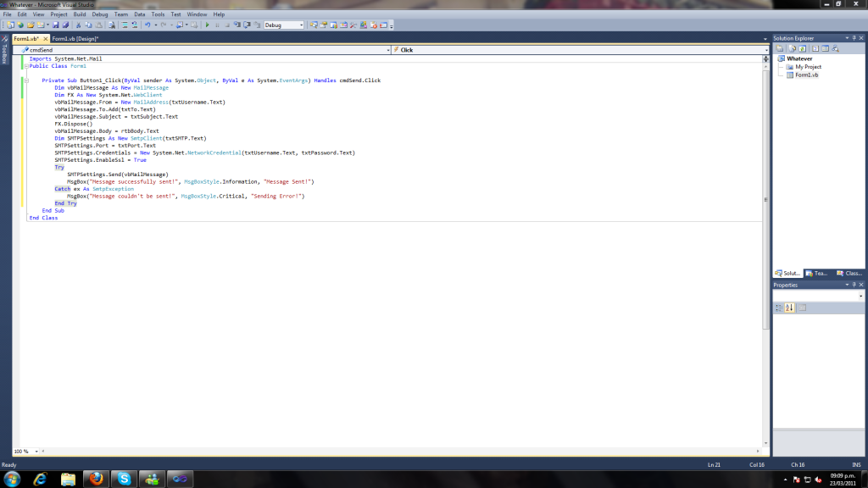Select Form1.vb in Solution Explorer

click(x=806, y=75)
